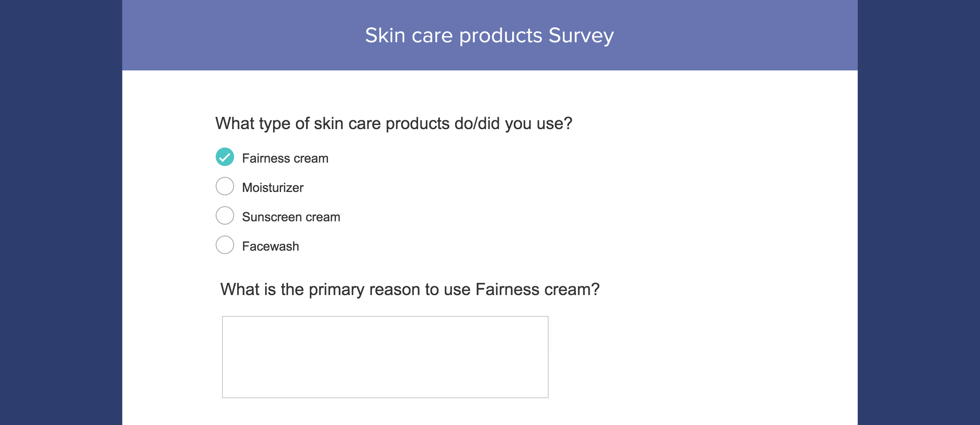Switch your selection from Fairness cream to Moisturizer

tap(225, 186)
